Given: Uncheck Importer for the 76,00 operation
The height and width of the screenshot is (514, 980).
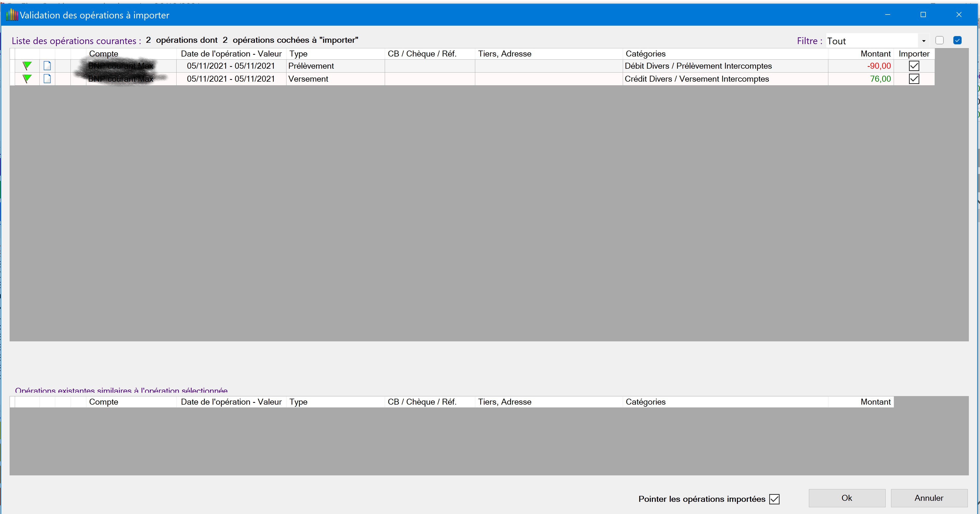Looking at the screenshot, I should tap(914, 79).
